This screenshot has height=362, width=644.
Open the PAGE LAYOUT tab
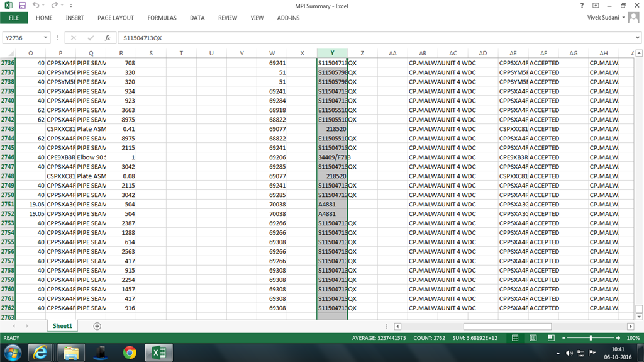[x=116, y=18]
